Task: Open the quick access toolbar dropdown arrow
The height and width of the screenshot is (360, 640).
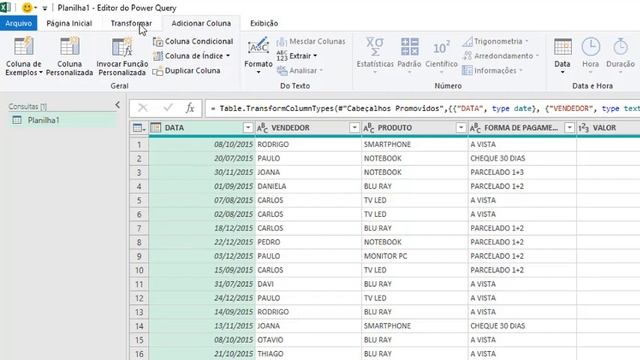Action: (45, 8)
